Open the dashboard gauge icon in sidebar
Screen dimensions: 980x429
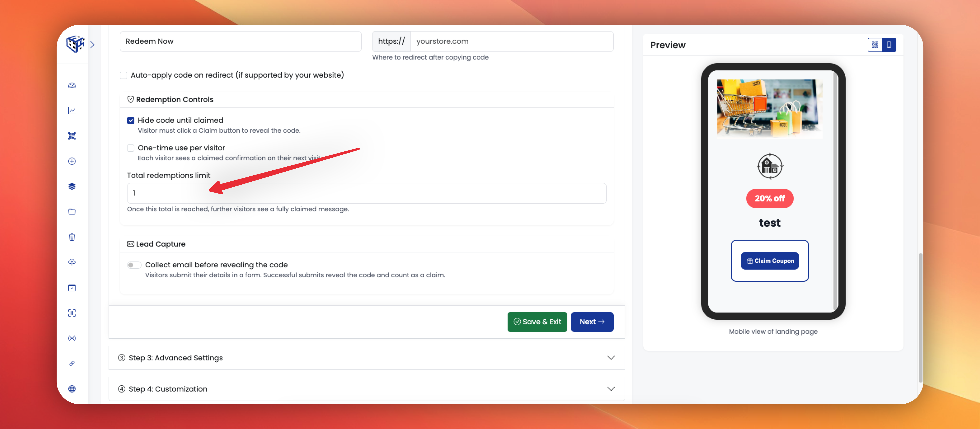point(72,86)
